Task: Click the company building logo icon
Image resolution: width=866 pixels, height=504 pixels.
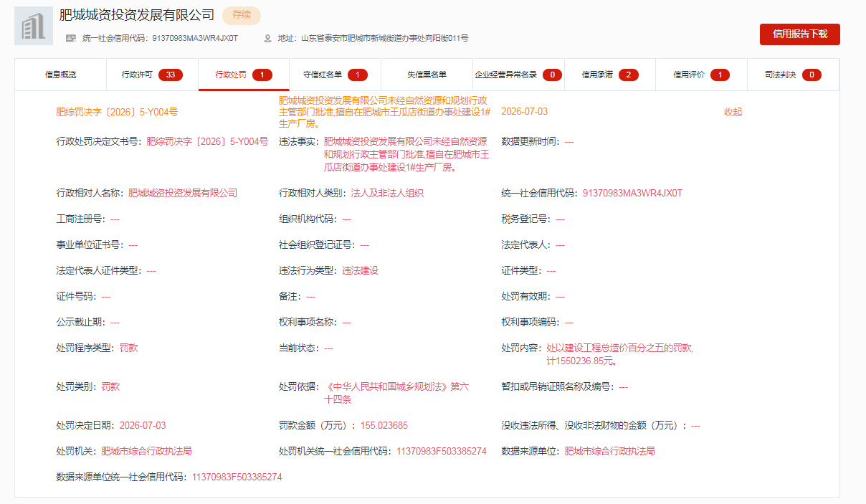Action: click(34, 26)
